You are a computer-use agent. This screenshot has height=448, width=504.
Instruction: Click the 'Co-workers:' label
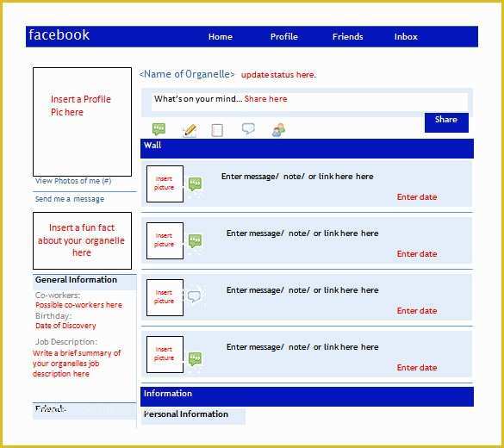click(x=58, y=296)
